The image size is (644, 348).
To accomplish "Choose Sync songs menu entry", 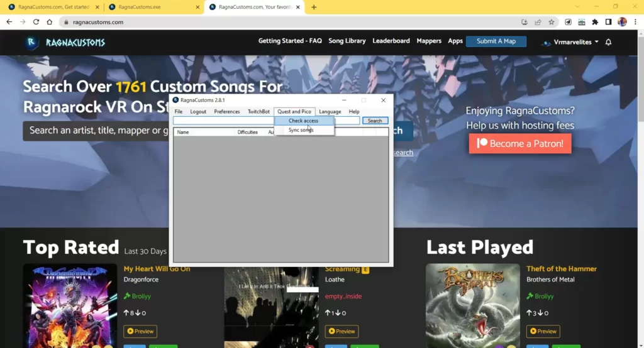I will [x=301, y=129].
